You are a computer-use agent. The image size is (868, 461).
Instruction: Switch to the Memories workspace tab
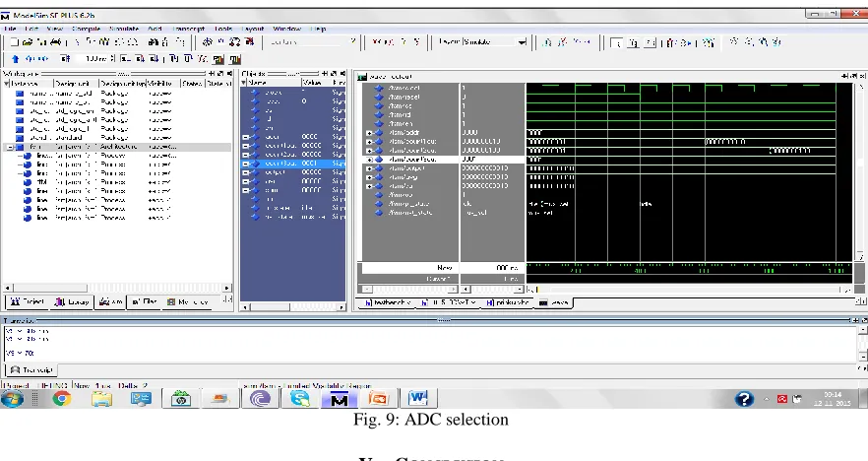tap(188, 302)
